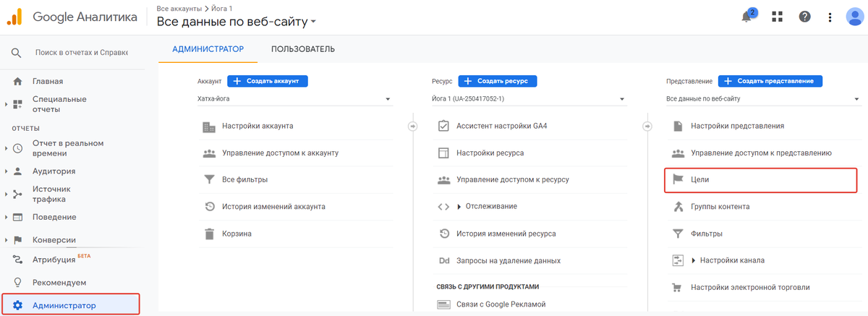This screenshot has height=316, width=868.
Task: Open the three-dot more options menu
Action: [829, 17]
